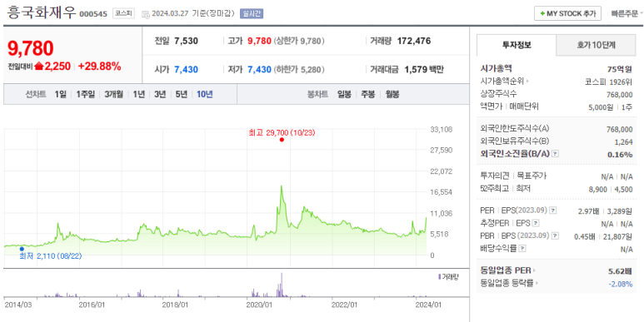The image size is (644, 322).
Task: Open the help icon next to 추정PER EPS
Action: coord(536,223)
